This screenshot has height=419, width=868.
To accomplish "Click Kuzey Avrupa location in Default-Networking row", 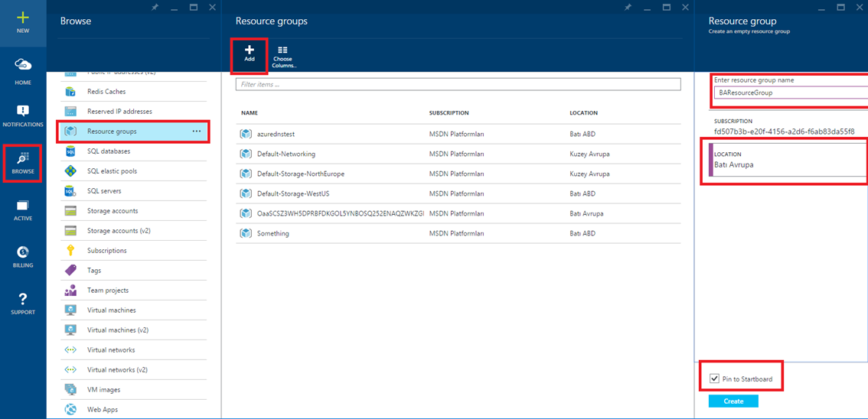I will (589, 154).
